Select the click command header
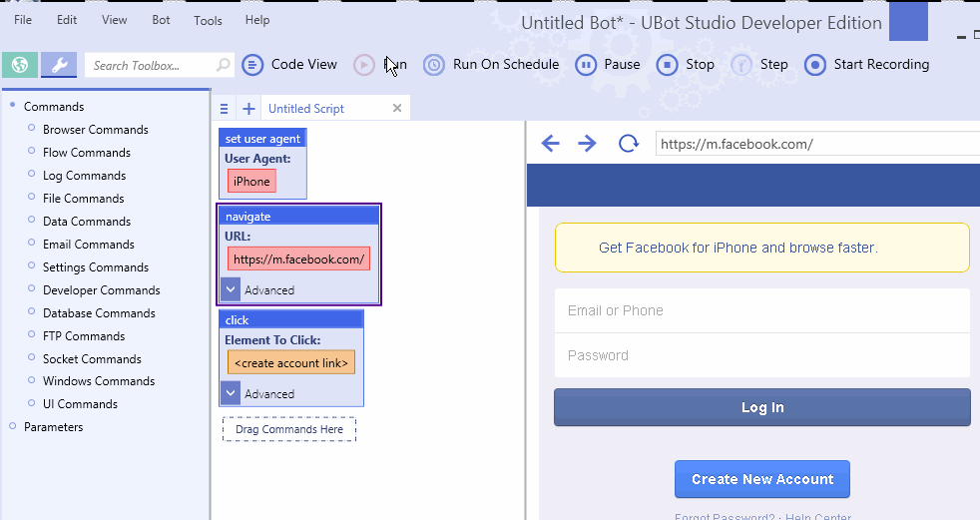Image resolution: width=980 pixels, height=520 pixels. 290,320
